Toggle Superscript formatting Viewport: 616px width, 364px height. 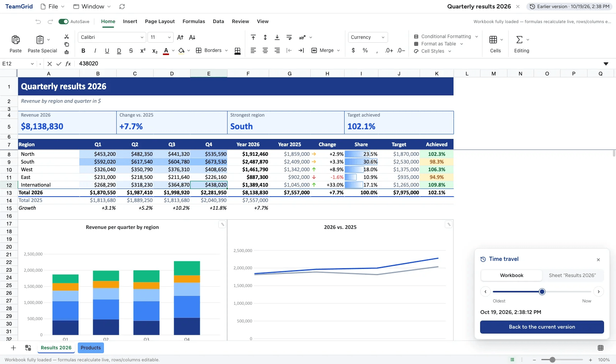click(x=143, y=50)
